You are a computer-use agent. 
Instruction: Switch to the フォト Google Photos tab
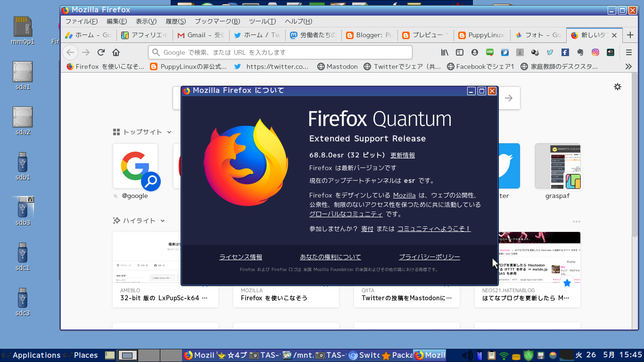[x=538, y=35]
